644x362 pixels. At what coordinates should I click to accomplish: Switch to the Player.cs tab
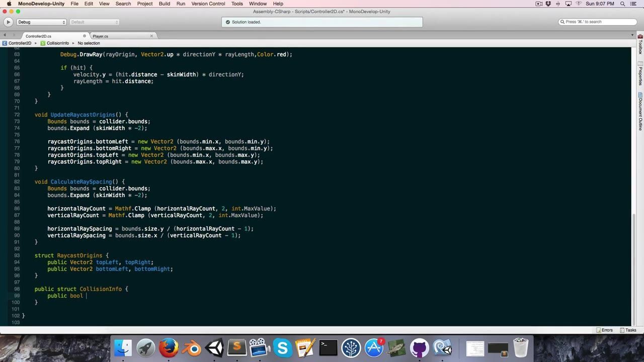[100, 36]
